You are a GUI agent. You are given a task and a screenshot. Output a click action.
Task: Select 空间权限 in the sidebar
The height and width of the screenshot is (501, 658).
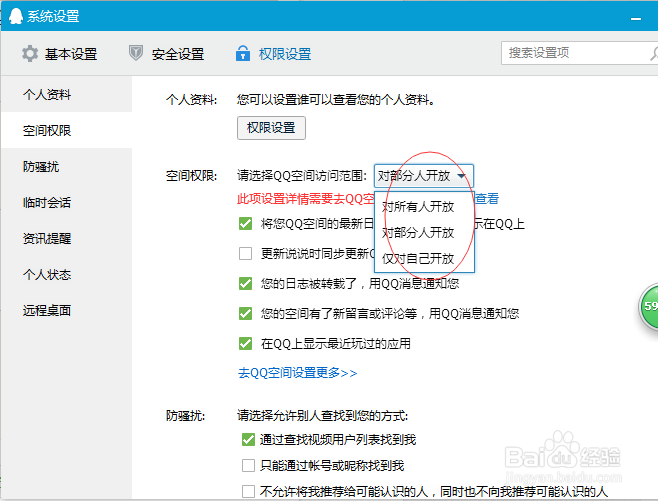tap(66, 130)
